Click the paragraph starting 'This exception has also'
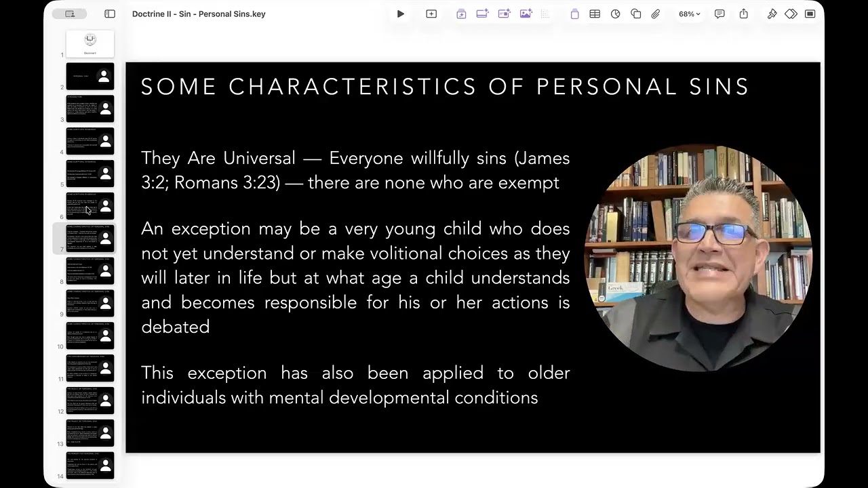 click(x=355, y=385)
